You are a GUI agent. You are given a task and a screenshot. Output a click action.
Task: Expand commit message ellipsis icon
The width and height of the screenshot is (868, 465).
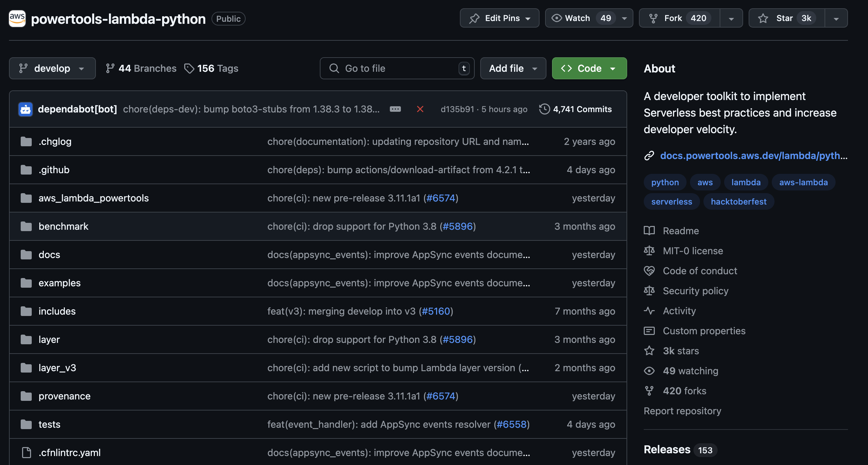click(395, 109)
